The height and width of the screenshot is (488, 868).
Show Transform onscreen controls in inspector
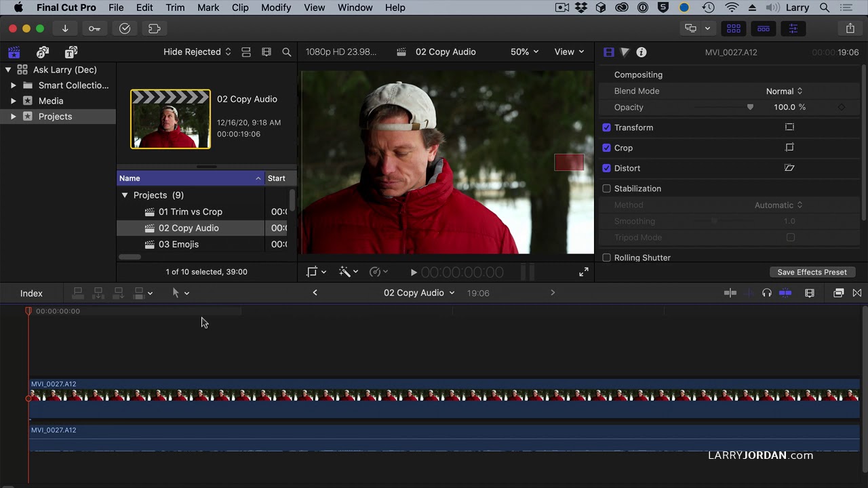point(789,127)
